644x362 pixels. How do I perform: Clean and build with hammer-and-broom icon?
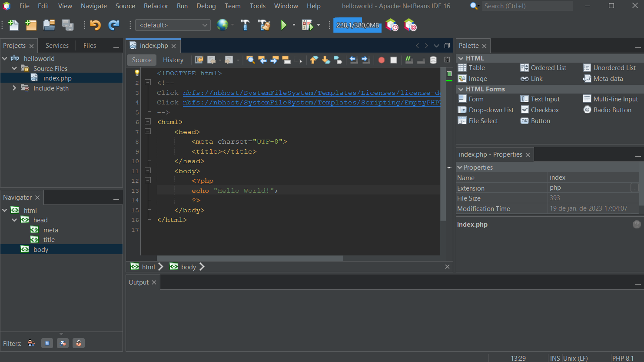[264, 25]
